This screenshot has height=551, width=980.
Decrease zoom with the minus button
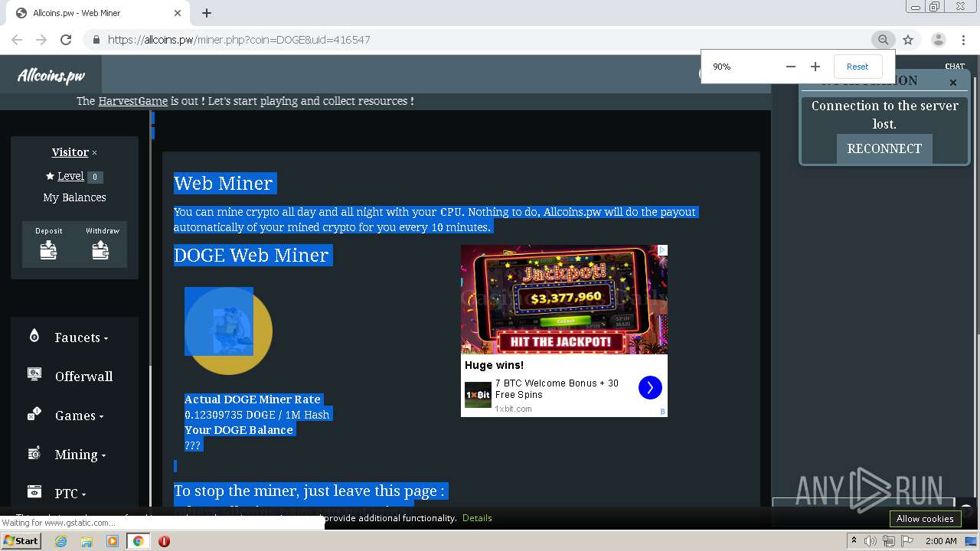tap(791, 67)
